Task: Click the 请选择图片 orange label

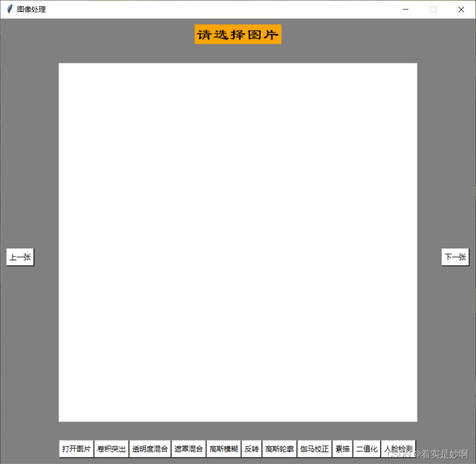Action: tap(238, 34)
